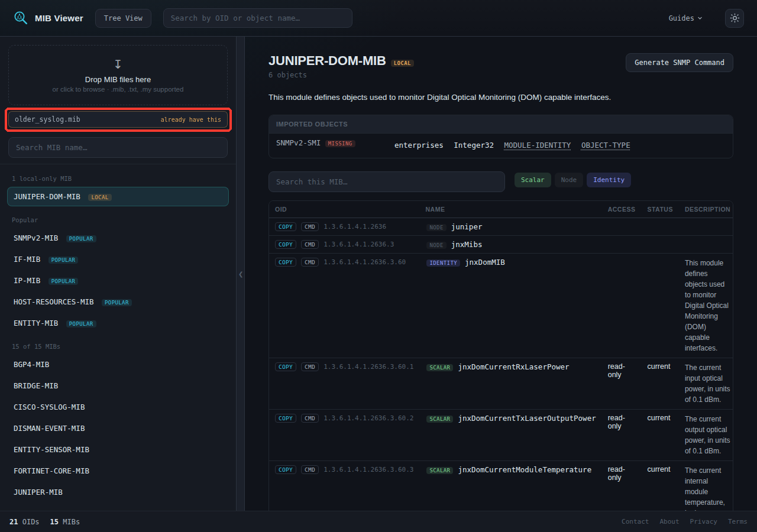The image size is (757, 532).
Task: Click the upload arrow icon in drop zone
Action: 118,64
